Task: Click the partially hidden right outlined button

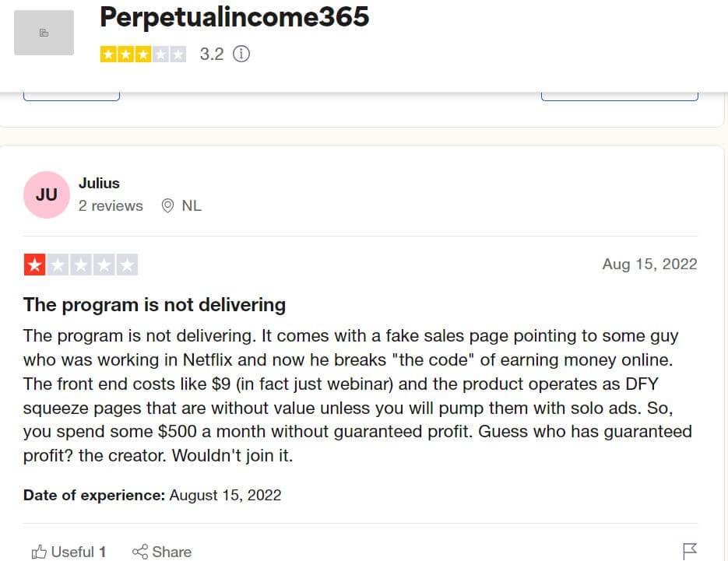Action: tap(619, 96)
